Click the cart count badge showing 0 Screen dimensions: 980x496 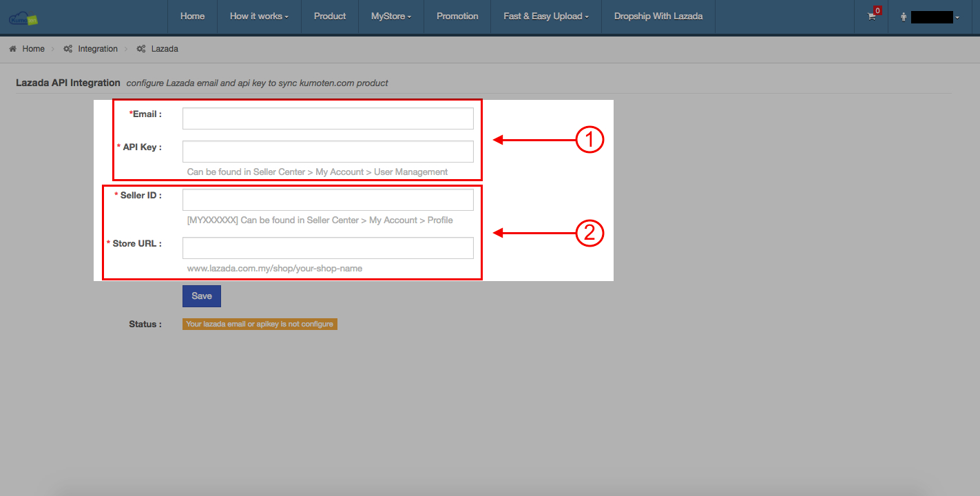click(877, 10)
